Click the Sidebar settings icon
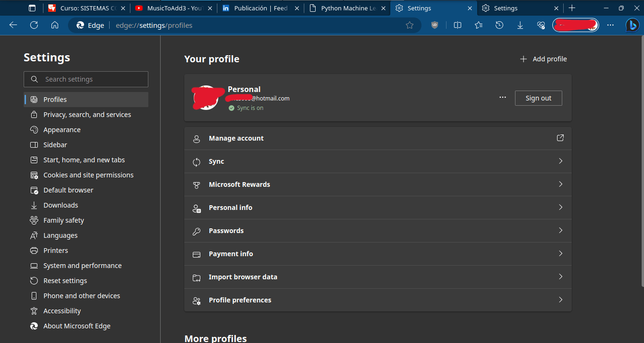The height and width of the screenshot is (343, 644). [34, 145]
